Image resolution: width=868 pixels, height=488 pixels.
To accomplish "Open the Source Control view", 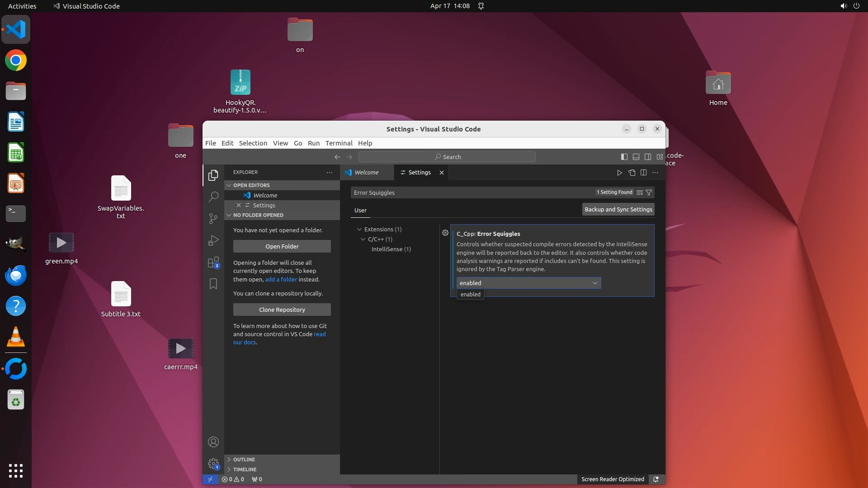I will pyautogui.click(x=213, y=218).
